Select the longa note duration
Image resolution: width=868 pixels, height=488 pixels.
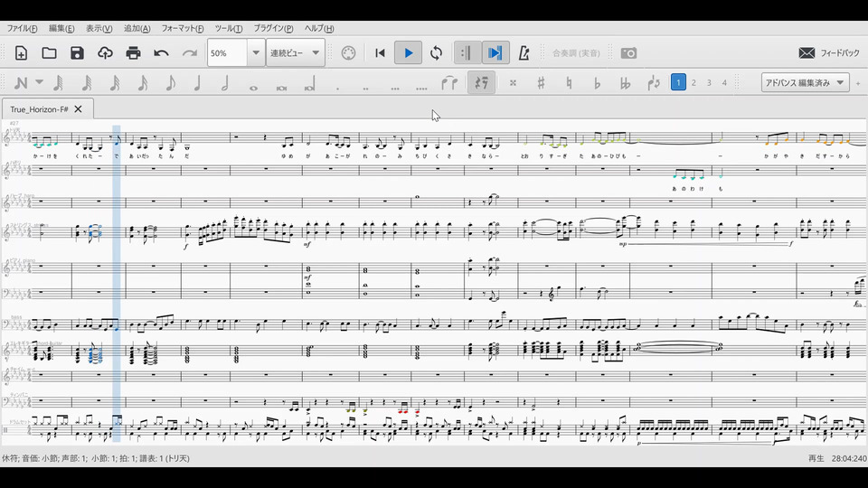(309, 84)
